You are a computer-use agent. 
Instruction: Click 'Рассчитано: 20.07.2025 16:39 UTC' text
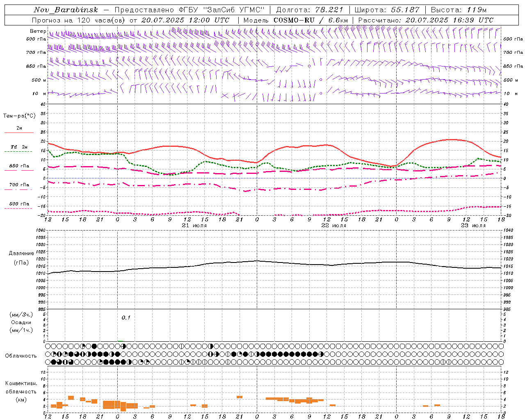point(426,20)
